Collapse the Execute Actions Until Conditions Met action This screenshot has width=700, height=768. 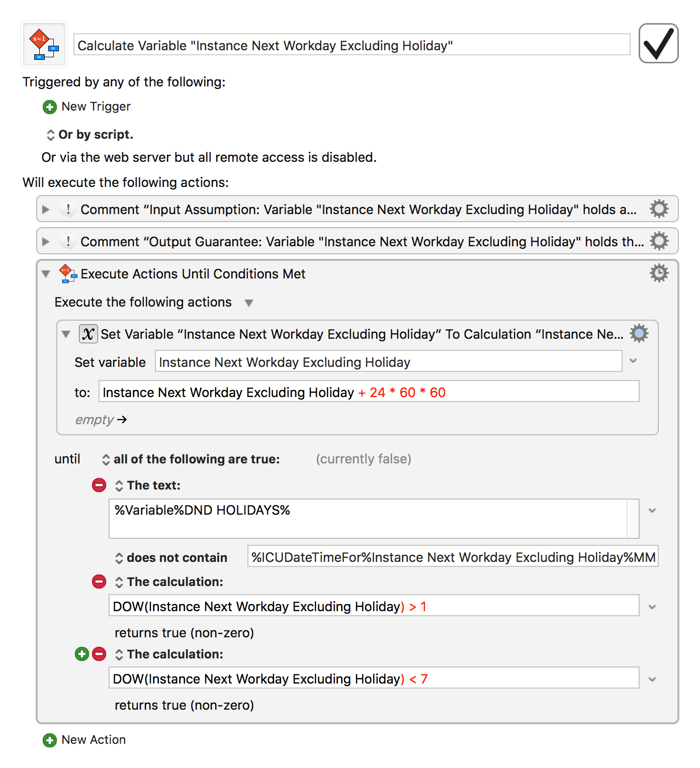[x=46, y=274]
